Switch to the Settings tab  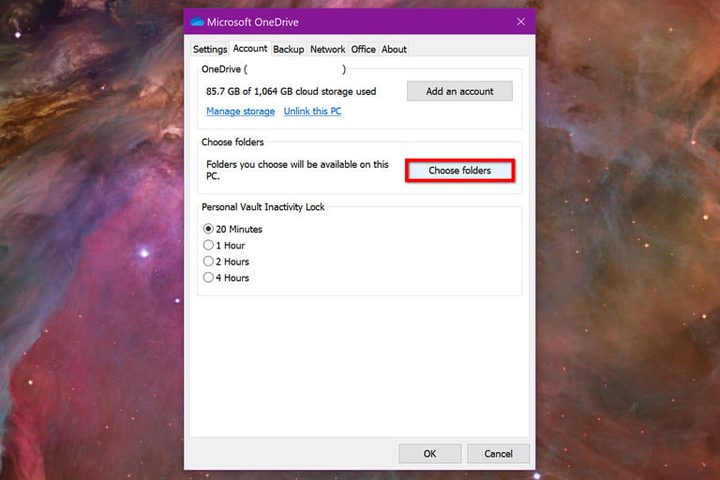210,49
